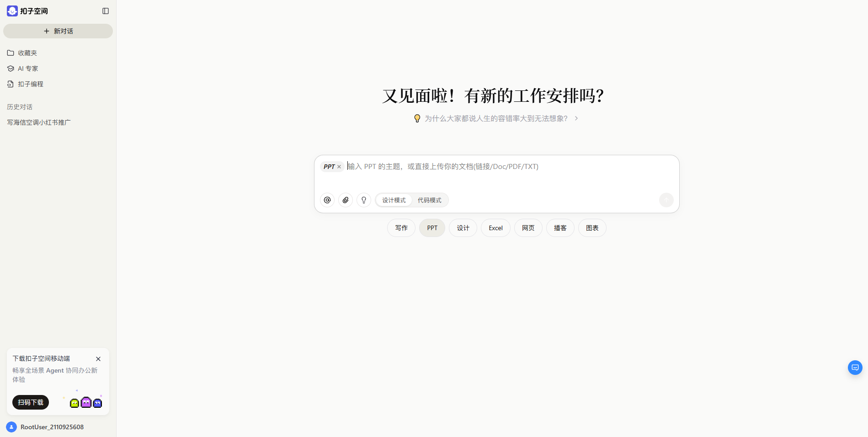Collapse the sidebar using panel icon
This screenshot has width=868, height=437.
106,11
